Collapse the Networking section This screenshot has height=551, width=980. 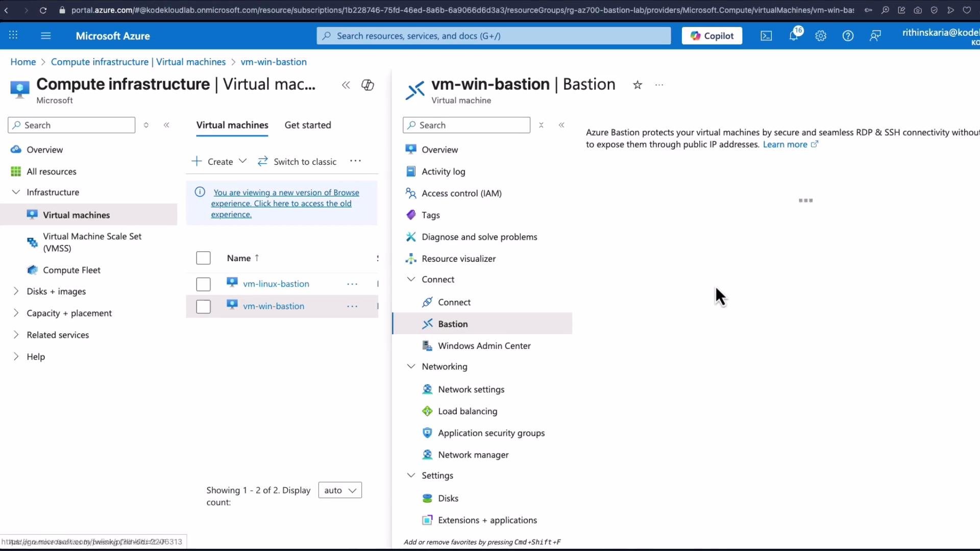(x=411, y=367)
